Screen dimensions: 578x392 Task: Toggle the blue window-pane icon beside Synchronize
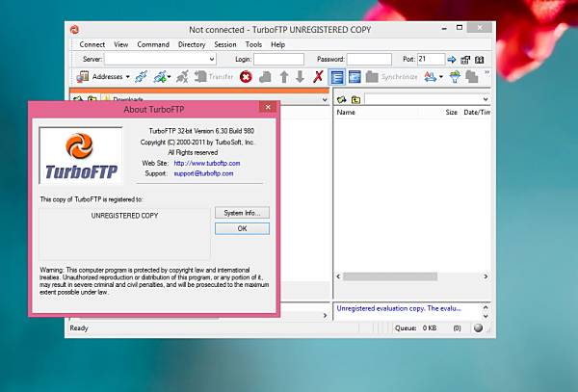pyautogui.click(x=355, y=77)
